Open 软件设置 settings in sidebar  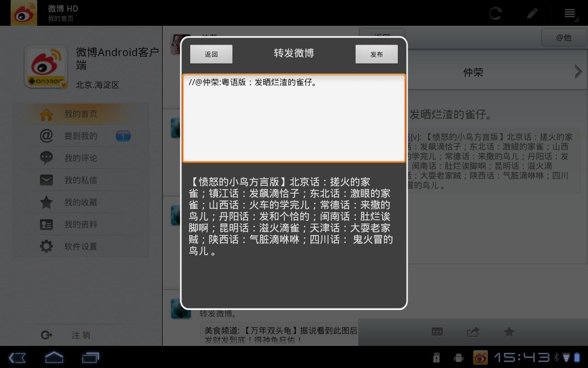[81, 246]
